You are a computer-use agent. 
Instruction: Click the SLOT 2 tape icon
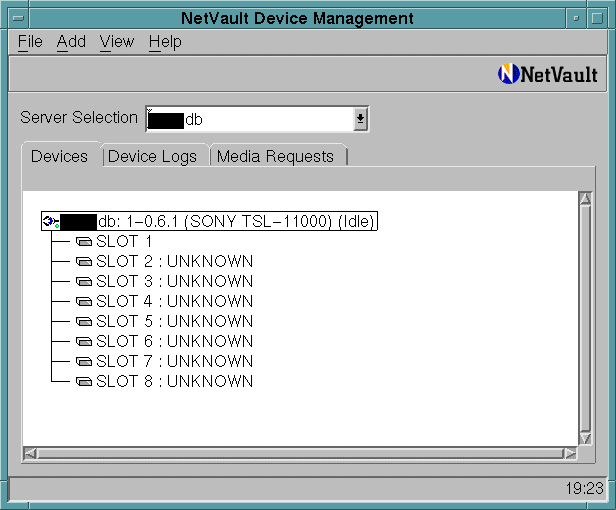coord(84,261)
